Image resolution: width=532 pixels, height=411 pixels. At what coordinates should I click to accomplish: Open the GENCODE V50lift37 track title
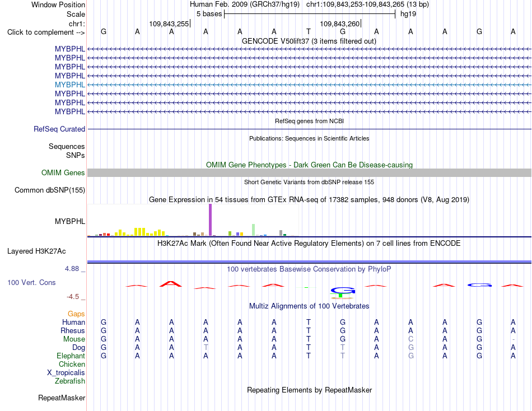click(x=309, y=41)
